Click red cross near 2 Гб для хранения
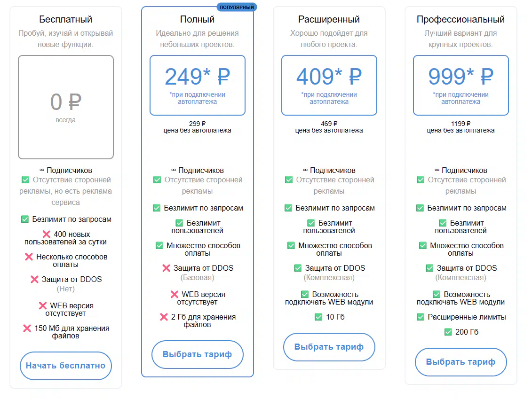Screen dimensions: 532x399 (164, 317)
